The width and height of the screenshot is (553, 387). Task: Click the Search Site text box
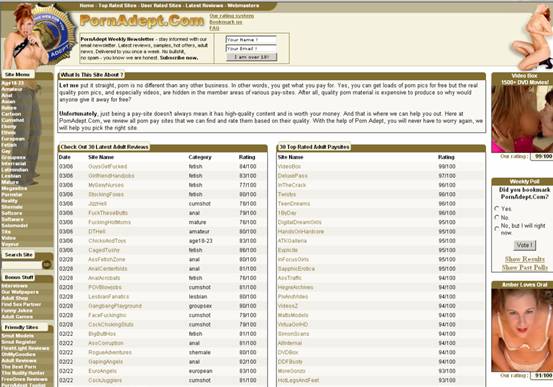tap(22, 265)
